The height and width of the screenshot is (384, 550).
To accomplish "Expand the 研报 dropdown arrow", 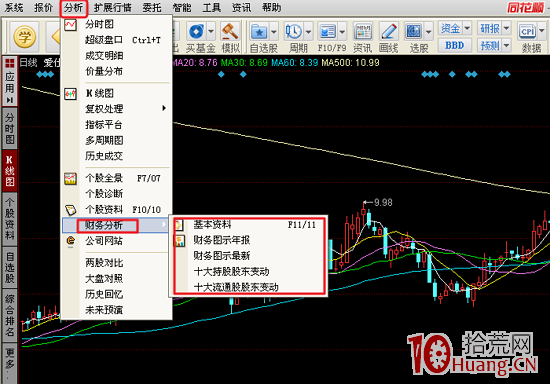I will (x=506, y=28).
